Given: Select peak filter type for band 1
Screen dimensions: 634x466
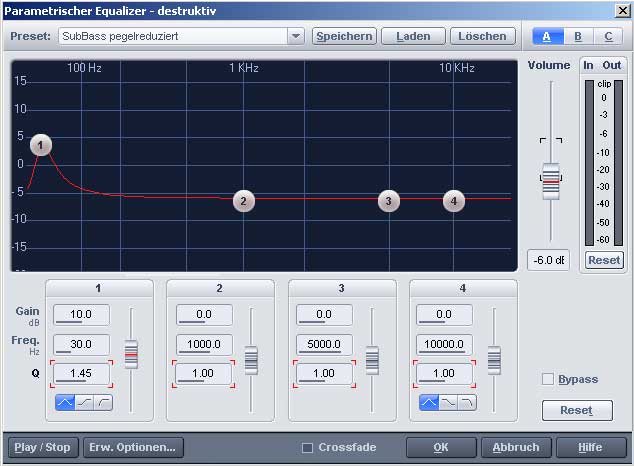Looking at the screenshot, I should click(x=65, y=402).
